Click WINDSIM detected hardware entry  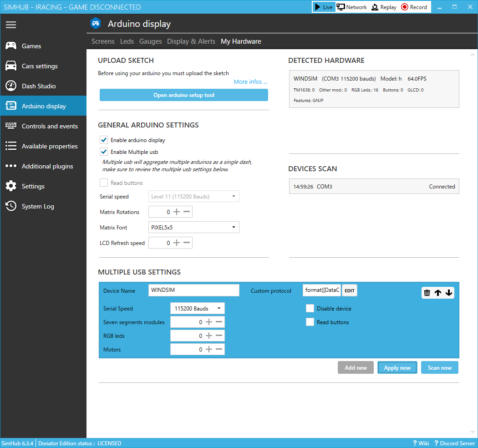coord(374,89)
